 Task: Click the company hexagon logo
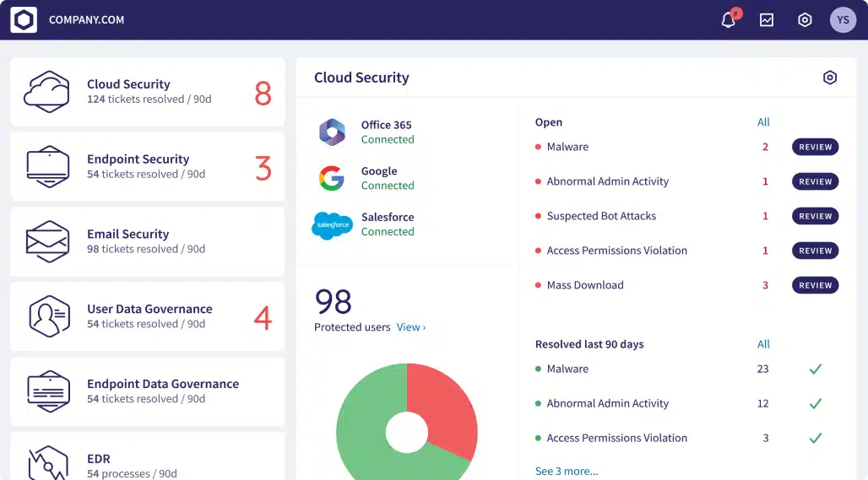click(x=24, y=20)
